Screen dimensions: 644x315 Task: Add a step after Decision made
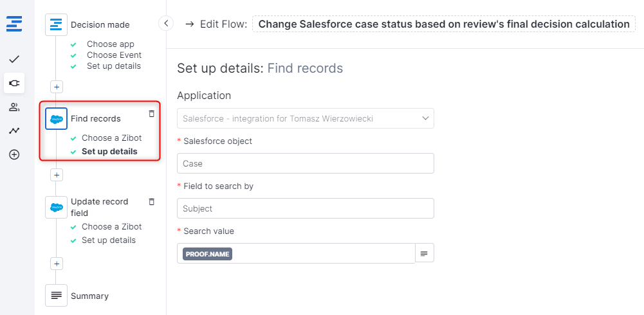tap(57, 87)
